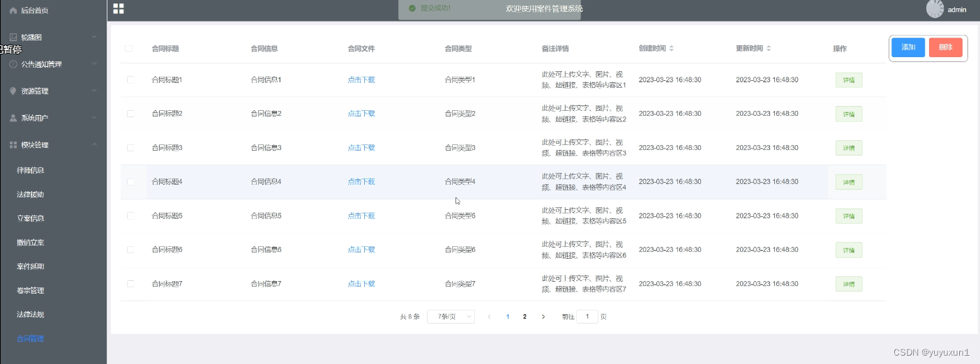Download file link in 合同标题6 row

[361, 250]
